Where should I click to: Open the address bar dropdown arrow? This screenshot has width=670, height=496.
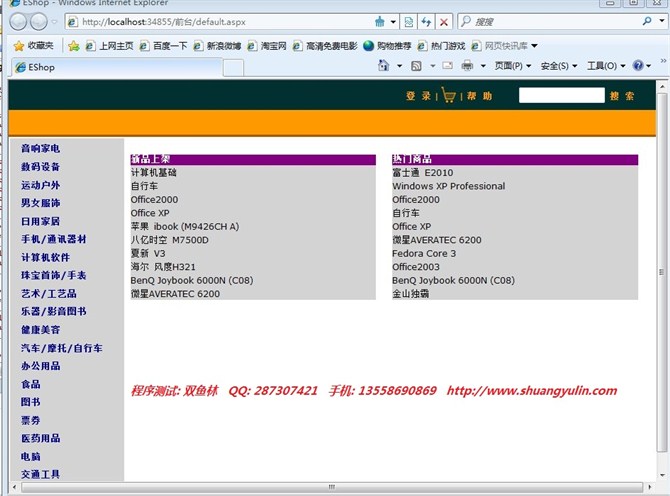393,22
